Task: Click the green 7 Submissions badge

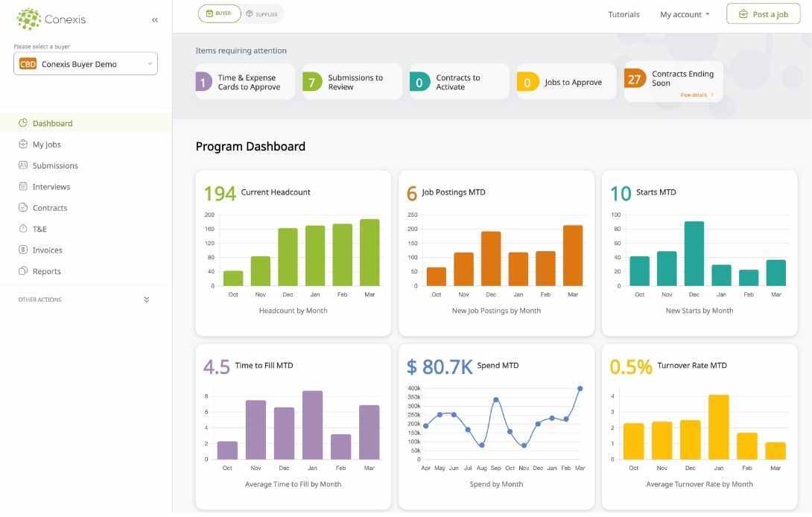Action: [311, 82]
